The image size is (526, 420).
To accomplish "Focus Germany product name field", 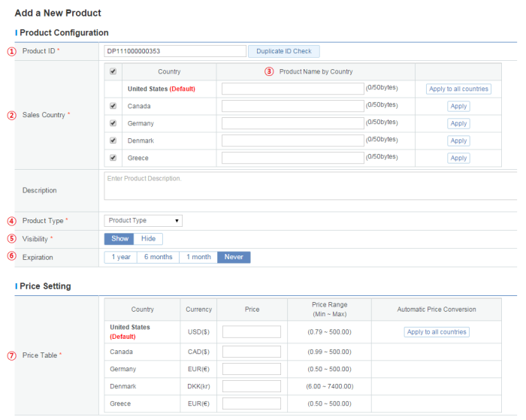I will tap(293, 123).
